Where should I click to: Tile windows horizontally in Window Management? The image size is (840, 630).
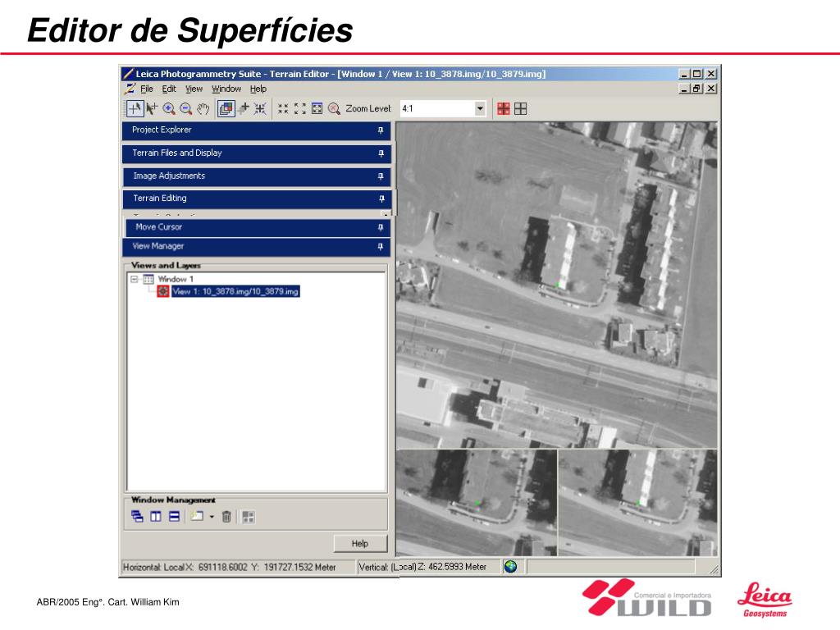174,517
